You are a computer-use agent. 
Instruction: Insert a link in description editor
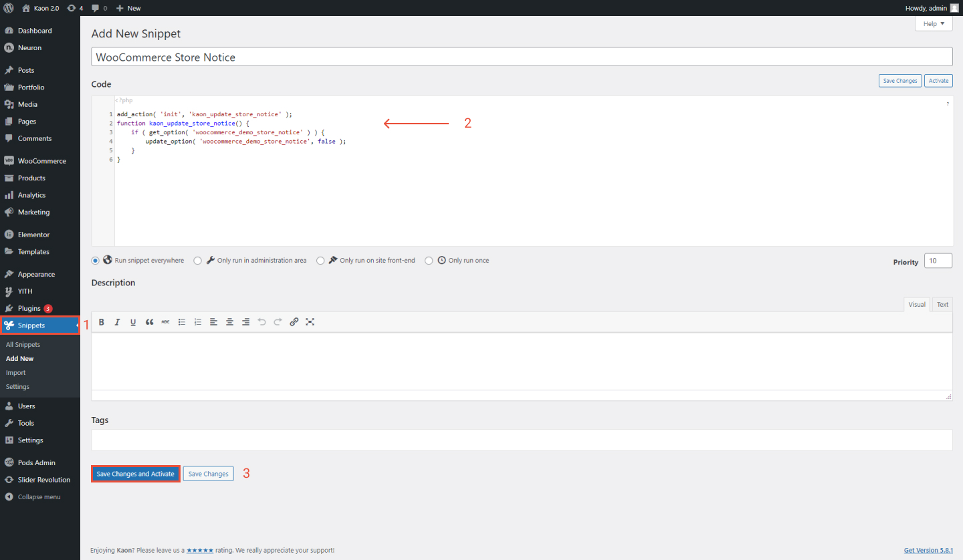tap(294, 322)
